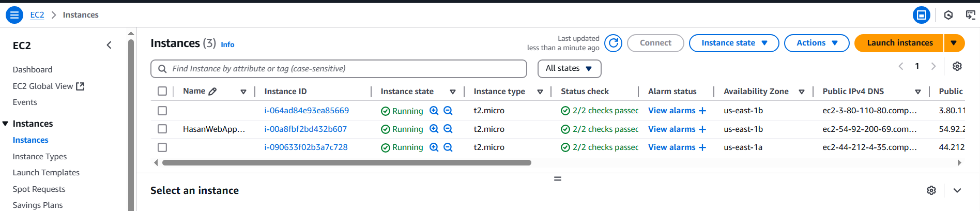
Task: Click the horizontal table scrollbar thumb
Action: pos(347,162)
